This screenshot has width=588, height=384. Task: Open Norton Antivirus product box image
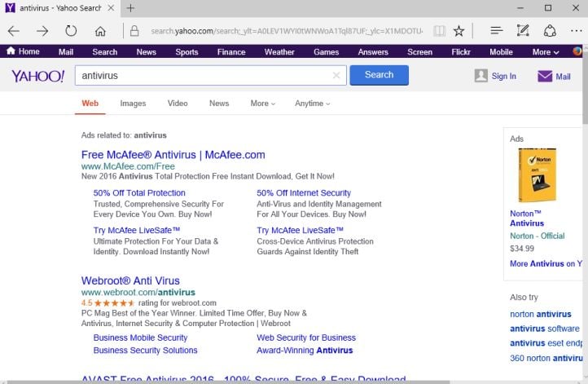coord(538,175)
